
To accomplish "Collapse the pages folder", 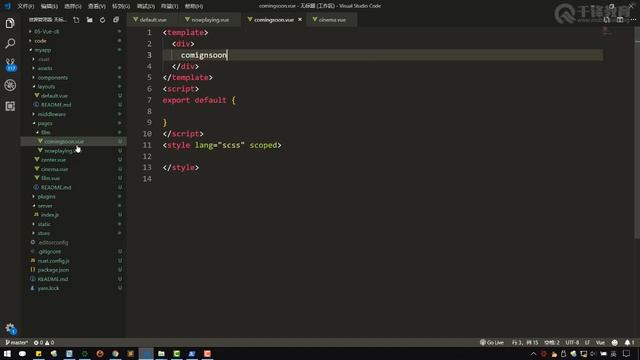I will (45, 123).
